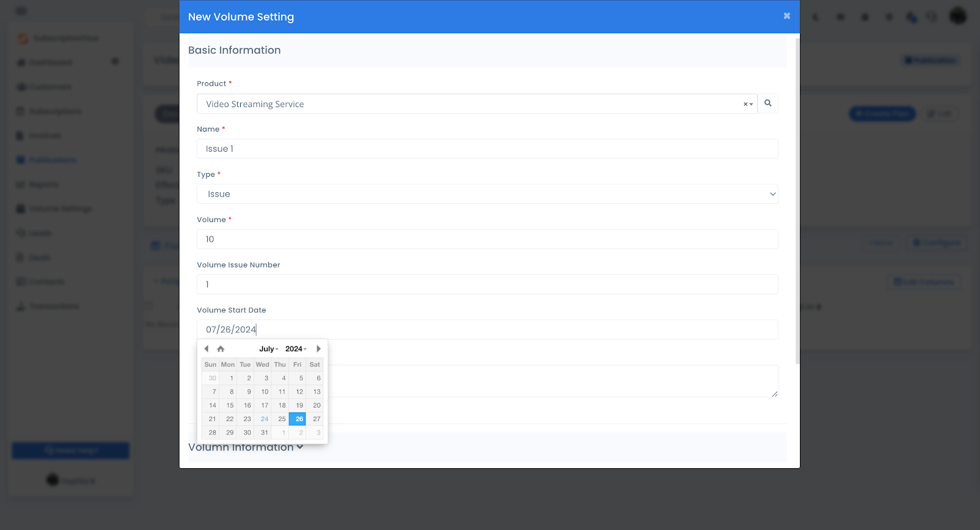980x530 pixels.
Task: Open Volume Settings in background sidebar
Action: [x=54, y=209]
